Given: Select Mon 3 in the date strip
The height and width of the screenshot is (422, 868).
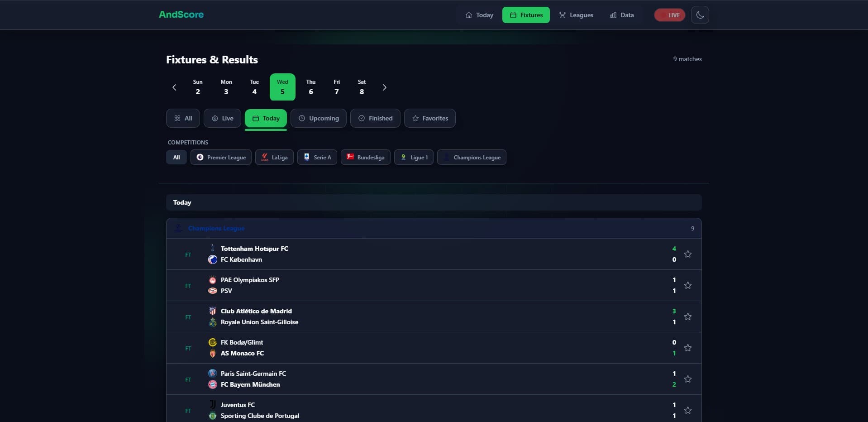Looking at the screenshot, I should pos(226,87).
